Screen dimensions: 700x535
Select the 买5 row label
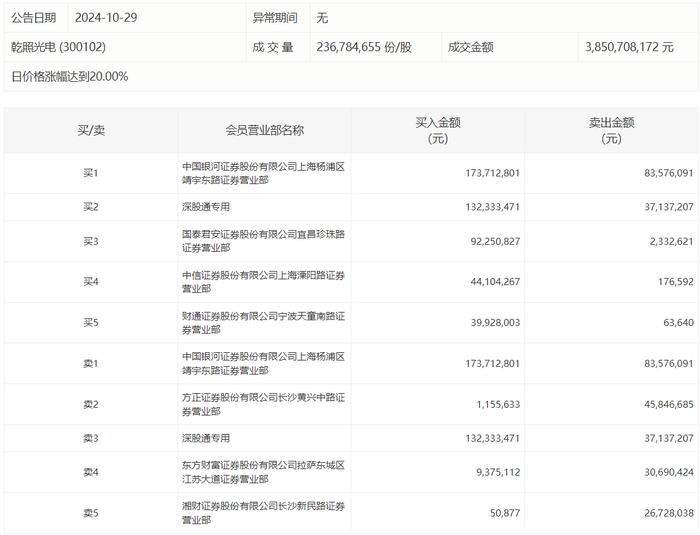[91, 322]
